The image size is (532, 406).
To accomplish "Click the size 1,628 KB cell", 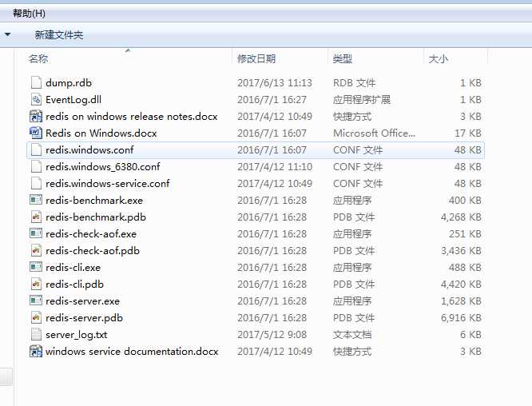I will click(461, 301).
